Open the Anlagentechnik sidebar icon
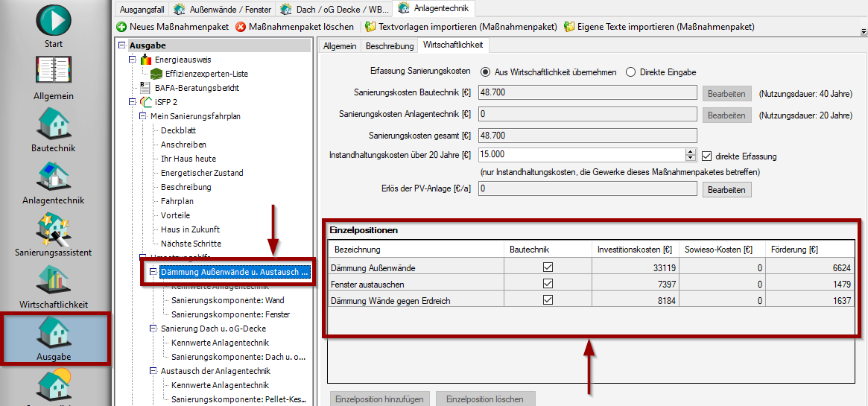This screenshot has height=406, width=868. click(x=54, y=177)
